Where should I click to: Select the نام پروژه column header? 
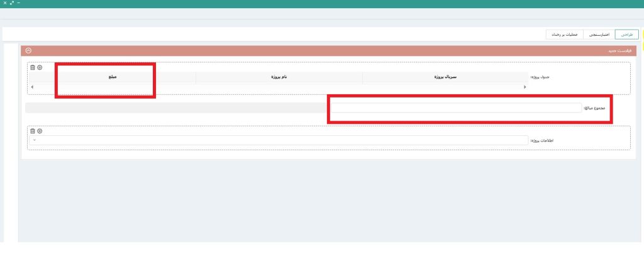(279, 77)
